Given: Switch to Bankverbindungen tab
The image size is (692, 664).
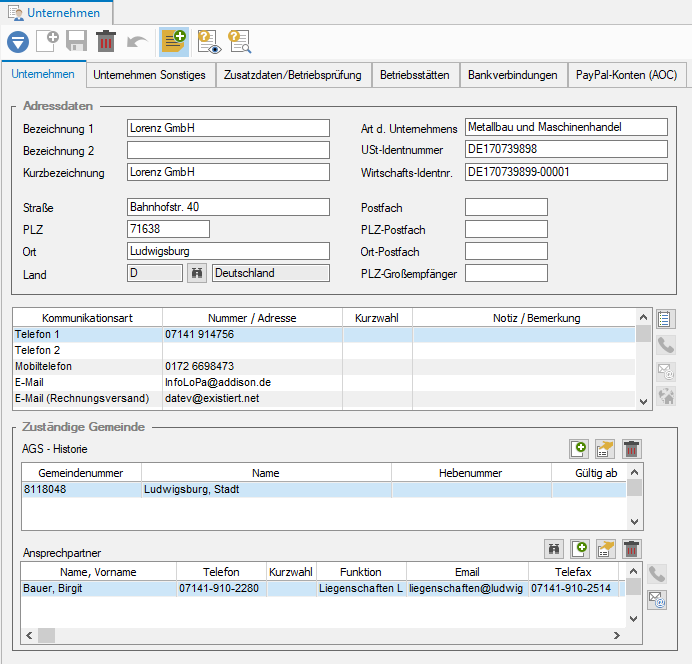Looking at the screenshot, I should pyautogui.click(x=513, y=75).
